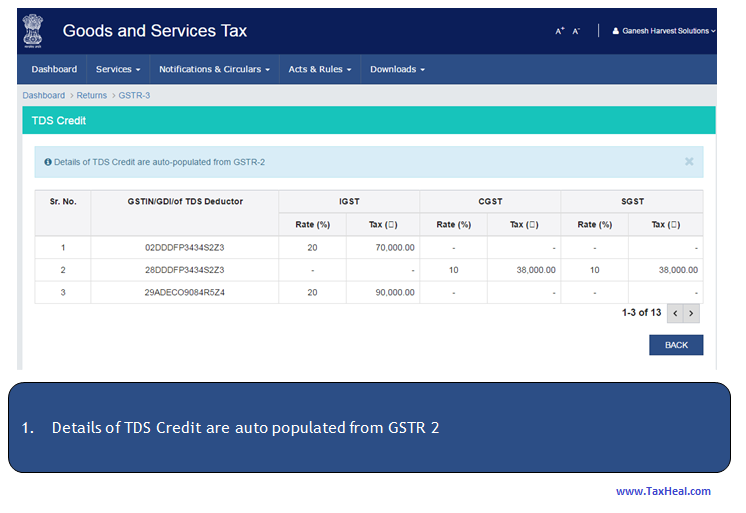
Task: Select GSTIN 29ADECO9084R5Z4 row
Action: click(184, 292)
